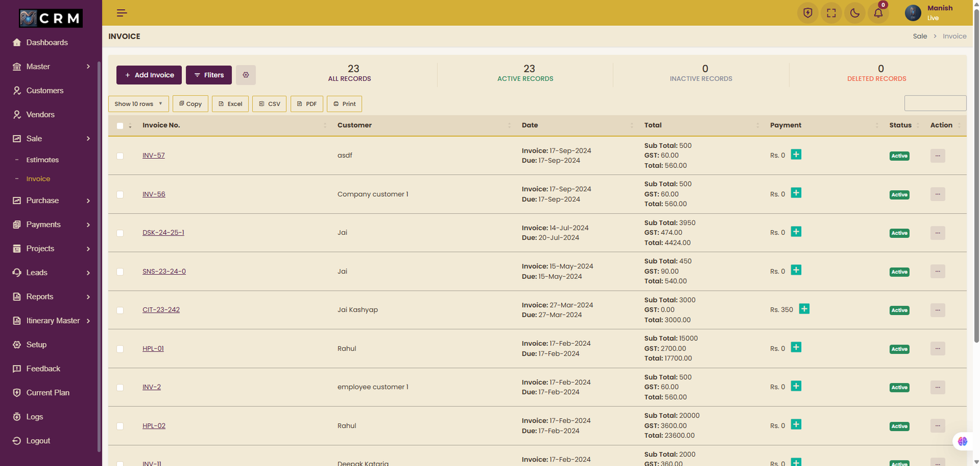Open the Filters button
Viewport: 980px width, 466px height.
[x=209, y=75]
